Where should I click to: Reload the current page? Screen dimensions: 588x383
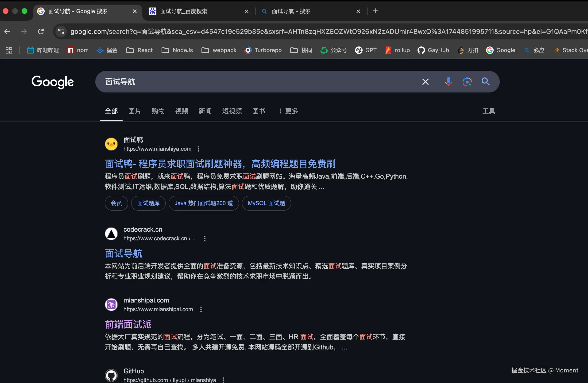pos(41,31)
